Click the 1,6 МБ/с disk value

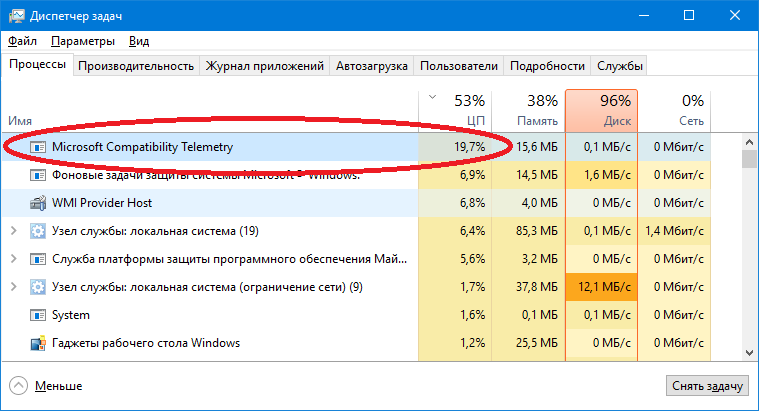[607, 175]
